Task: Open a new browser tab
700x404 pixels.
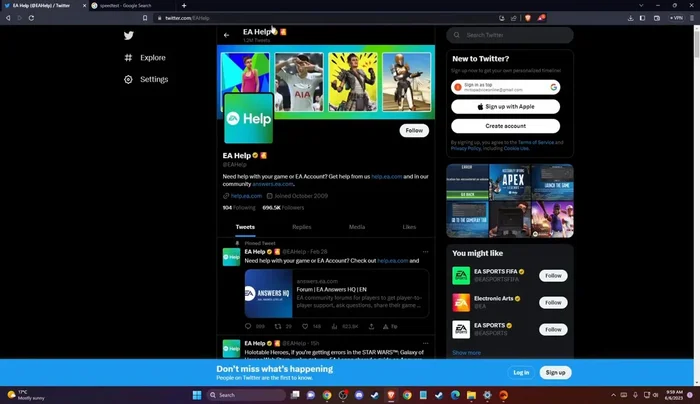Action: point(184,5)
